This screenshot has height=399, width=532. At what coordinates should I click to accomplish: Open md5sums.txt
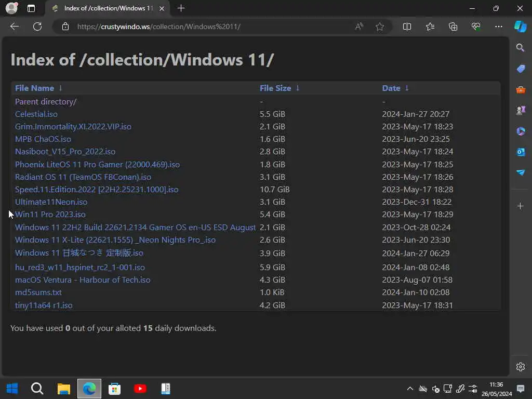click(x=38, y=292)
